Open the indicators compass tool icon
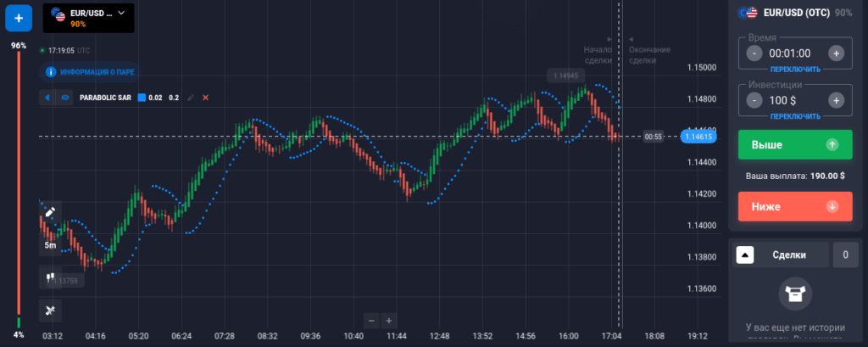This screenshot has height=347, width=868. [50, 310]
